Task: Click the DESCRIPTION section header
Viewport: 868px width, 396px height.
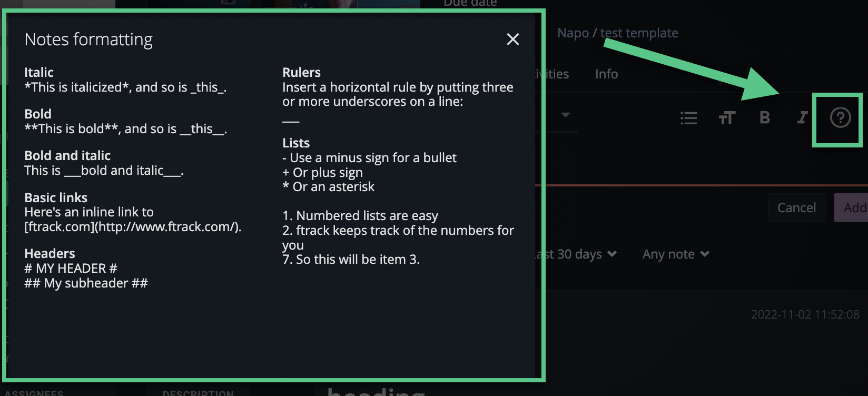Action: coord(198,393)
